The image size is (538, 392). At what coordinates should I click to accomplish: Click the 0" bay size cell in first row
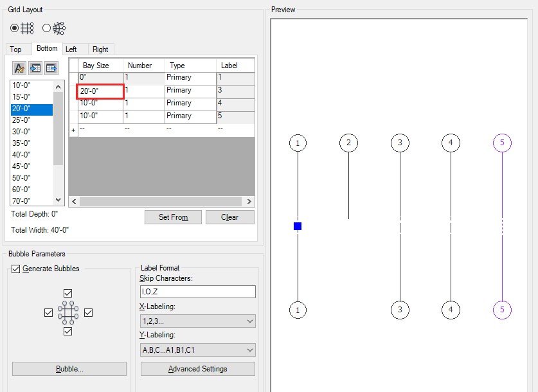coord(100,78)
